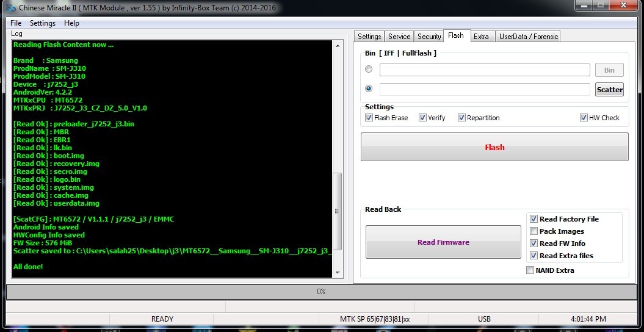This screenshot has height=332, width=644.
Task: Open the File menu
Action: pos(16,23)
